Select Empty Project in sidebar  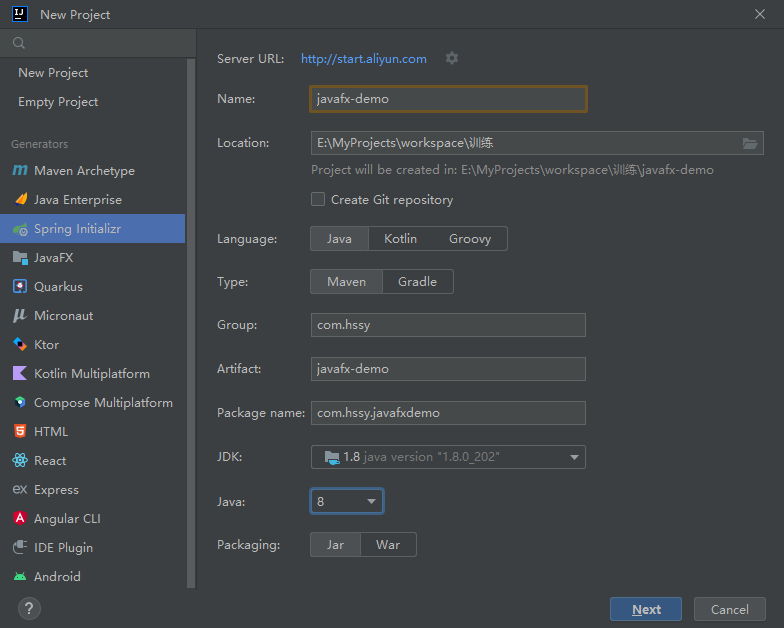click(x=58, y=102)
